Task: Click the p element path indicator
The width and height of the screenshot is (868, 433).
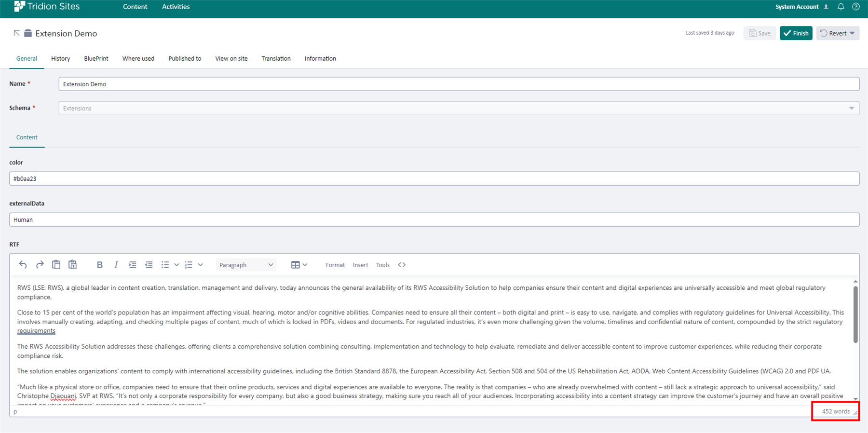Action: [15, 411]
